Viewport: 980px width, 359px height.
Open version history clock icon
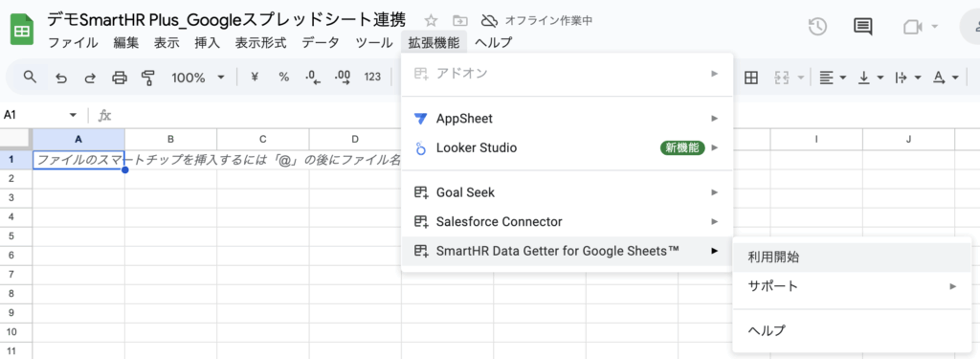pyautogui.click(x=817, y=26)
